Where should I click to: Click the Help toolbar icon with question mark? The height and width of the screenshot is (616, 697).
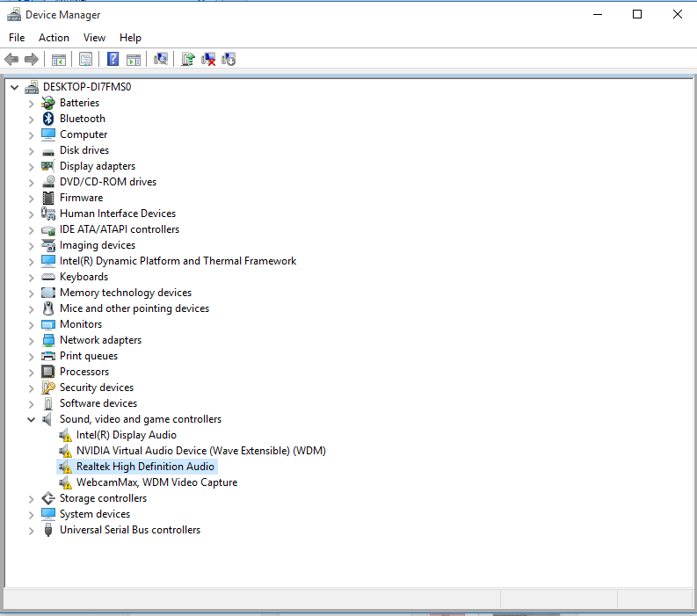(x=113, y=59)
